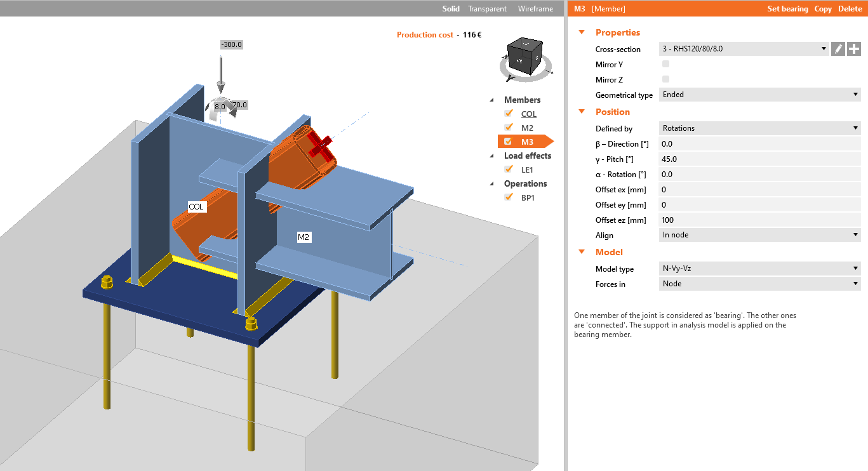Collapse the Properties section

(582, 32)
